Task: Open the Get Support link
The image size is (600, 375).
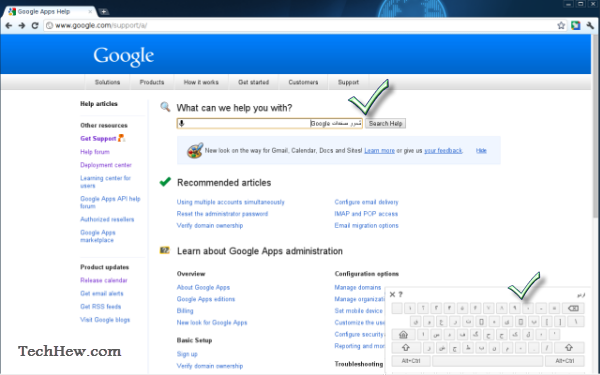Action: 98,139
